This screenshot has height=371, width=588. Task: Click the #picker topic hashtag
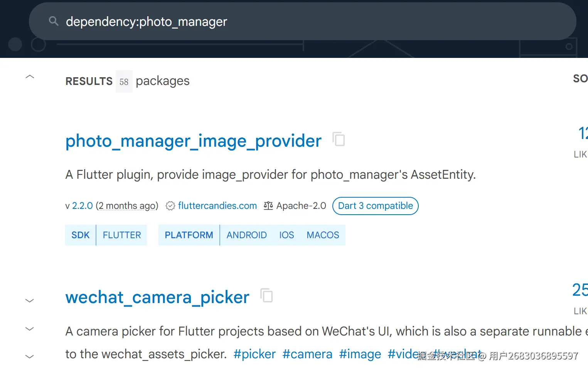click(x=254, y=354)
